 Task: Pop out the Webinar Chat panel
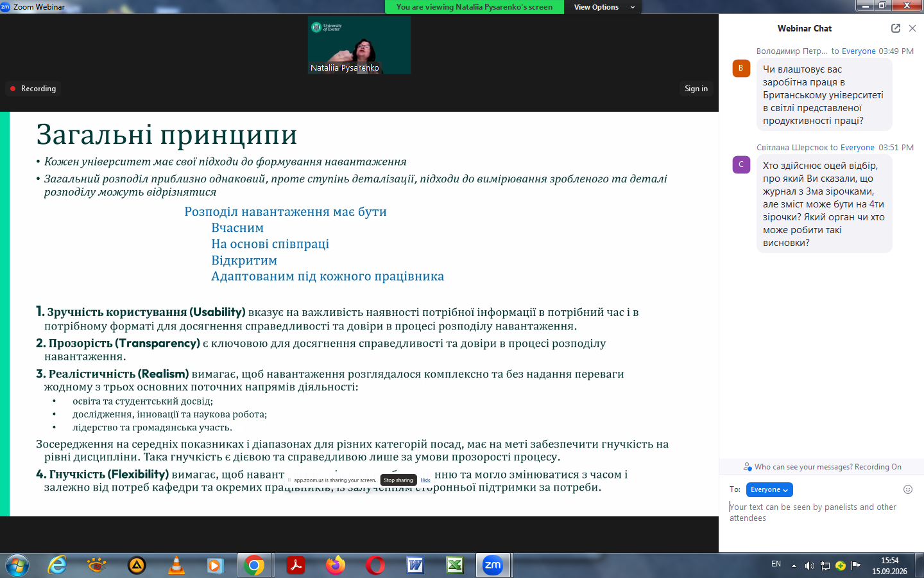[896, 28]
